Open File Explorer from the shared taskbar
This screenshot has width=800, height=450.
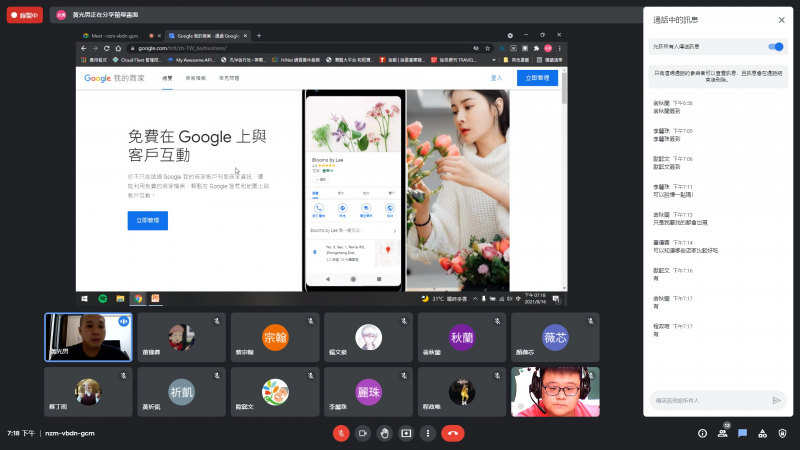pos(120,298)
